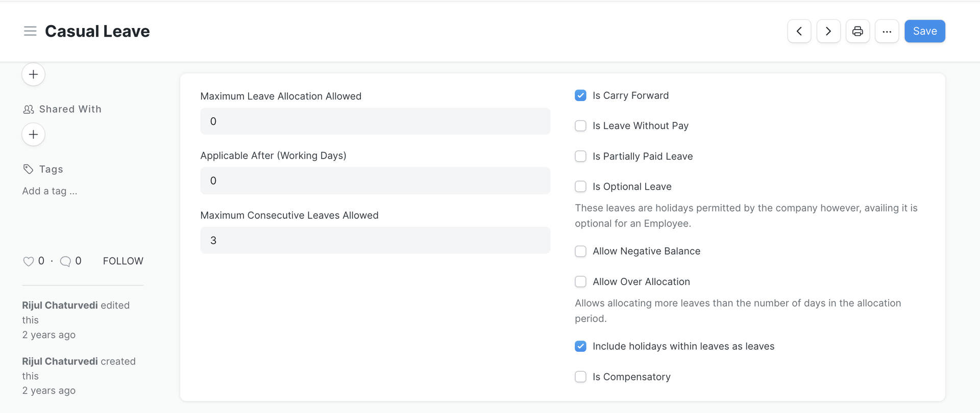Toggle the sidebar hamburger menu icon
The image size is (980, 413).
[x=30, y=31]
